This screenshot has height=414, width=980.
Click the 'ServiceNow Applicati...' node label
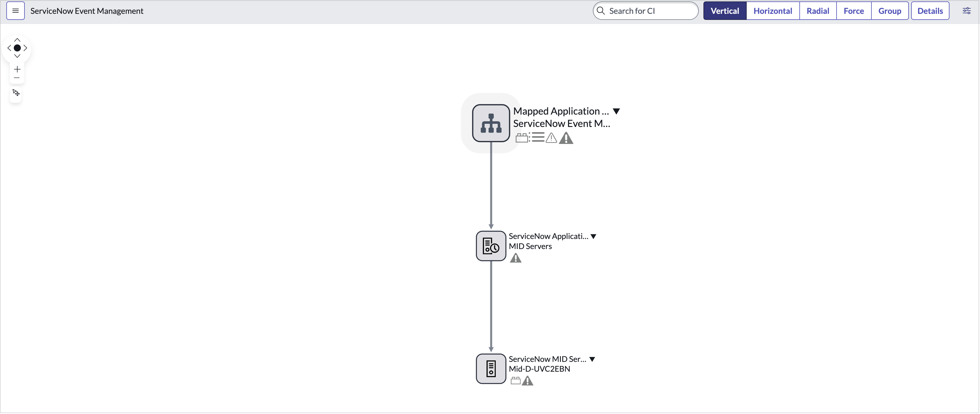click(x=548, y=236)
